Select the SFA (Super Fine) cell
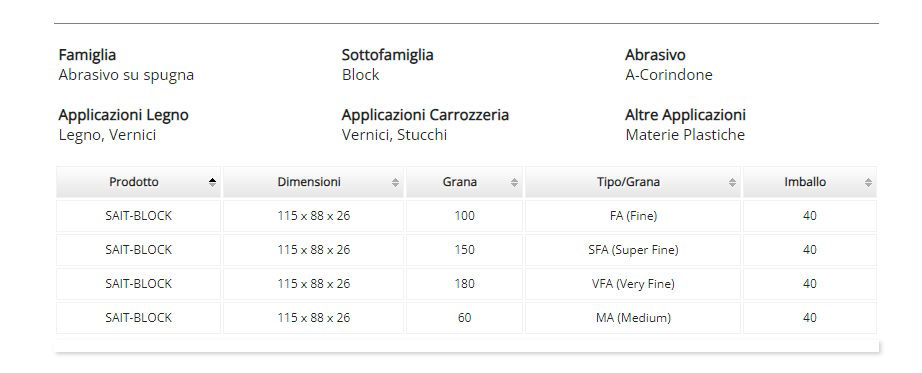This screenshot has width=922, height=373. coord(633,250)
